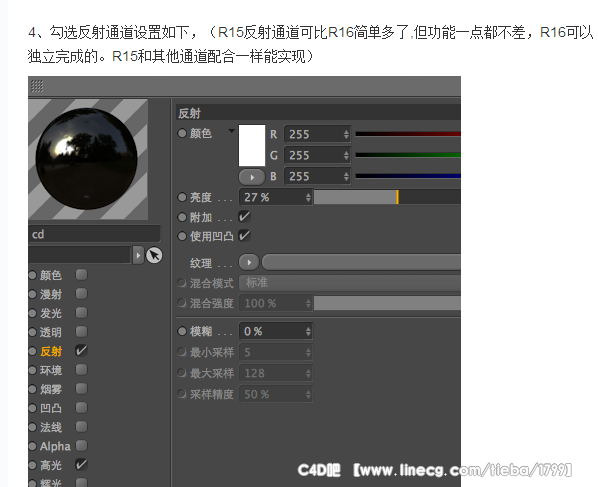
Task: Enable the 法线 channel checkbox
Action: (81, 427)
